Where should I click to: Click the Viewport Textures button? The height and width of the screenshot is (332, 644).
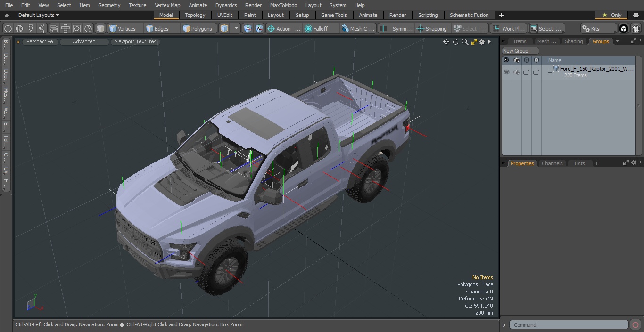click(x=135, y=41)
